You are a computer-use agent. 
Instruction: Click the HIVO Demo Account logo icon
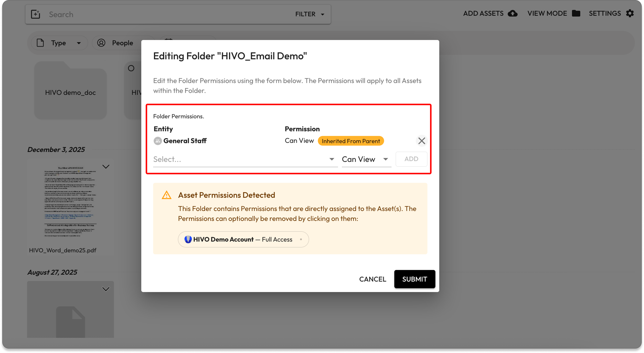click(x=188, y=239)
